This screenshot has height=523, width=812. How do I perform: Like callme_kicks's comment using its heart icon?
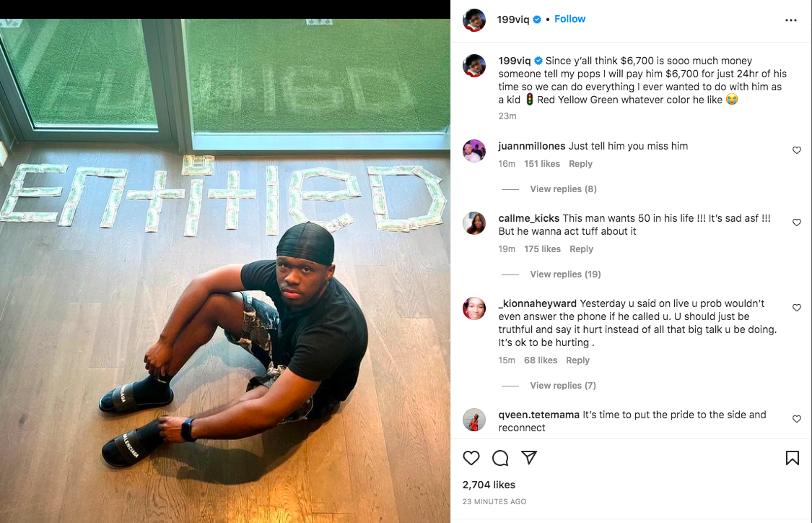[797, 222]
